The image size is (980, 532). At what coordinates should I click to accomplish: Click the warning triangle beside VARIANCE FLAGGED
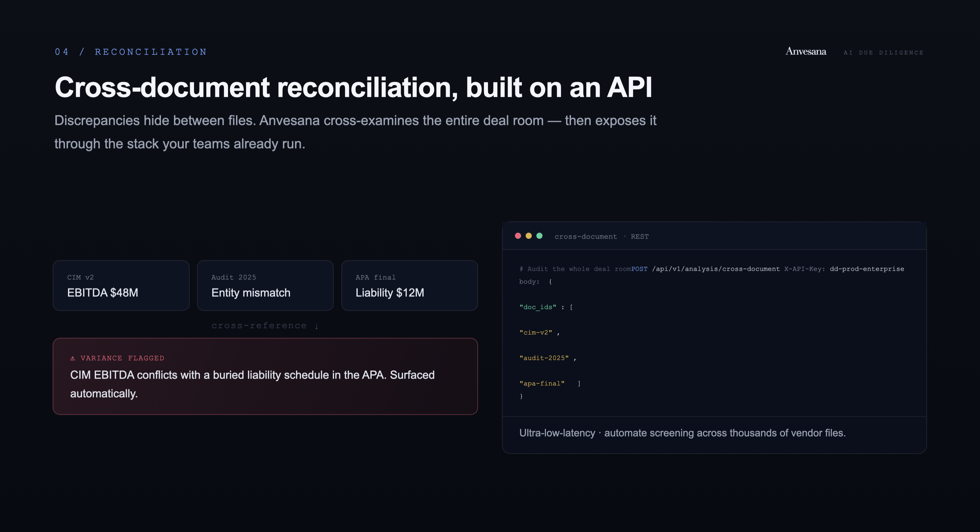[x=73, y=358]
